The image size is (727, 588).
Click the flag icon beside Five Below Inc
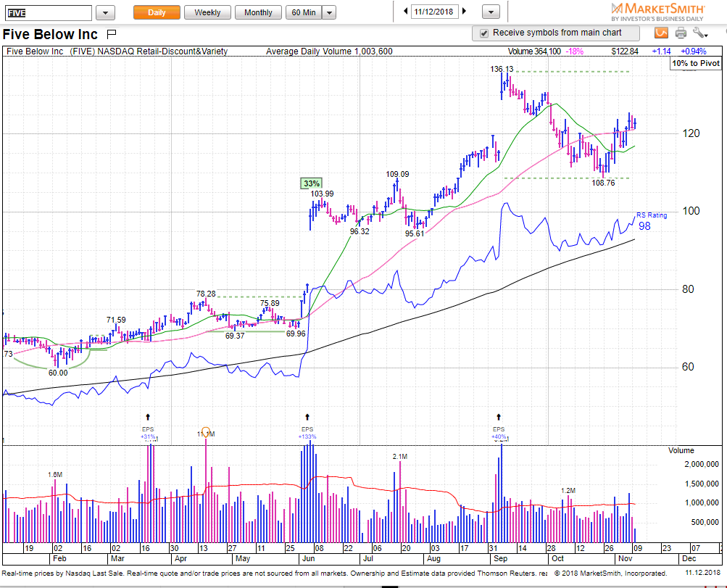point(112,34)
